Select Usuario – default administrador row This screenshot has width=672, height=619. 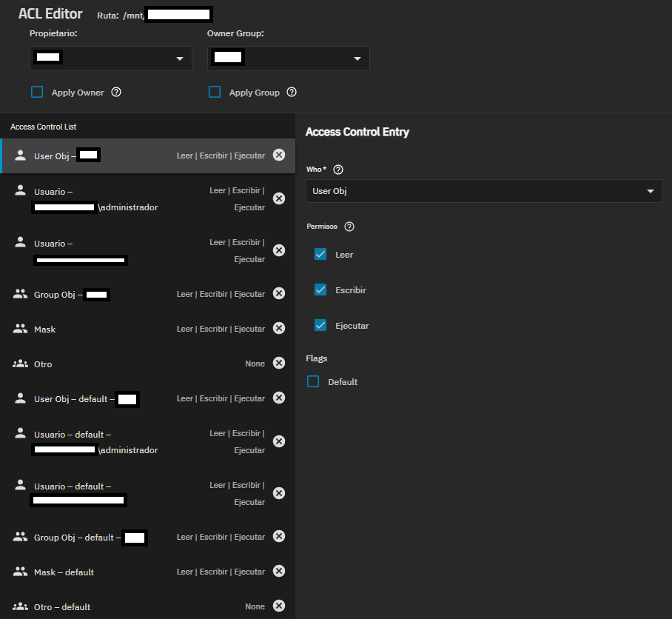pyautogui.click(x=148, y=442)
